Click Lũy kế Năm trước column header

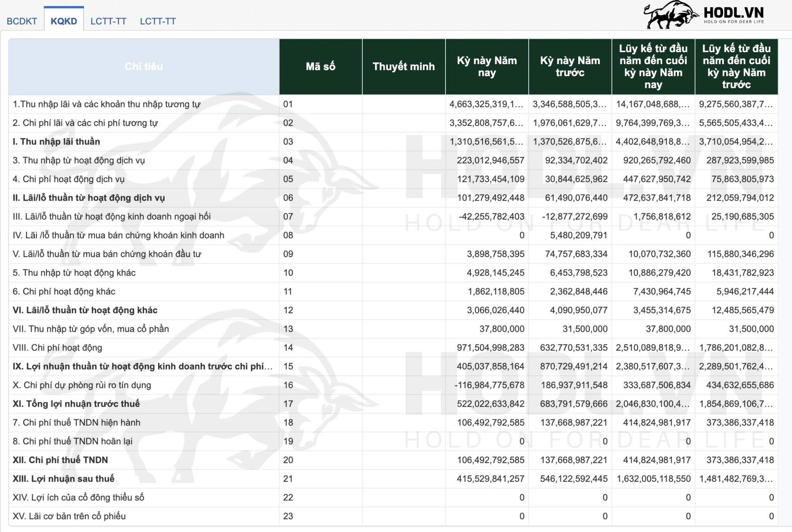tap(736, 66)
